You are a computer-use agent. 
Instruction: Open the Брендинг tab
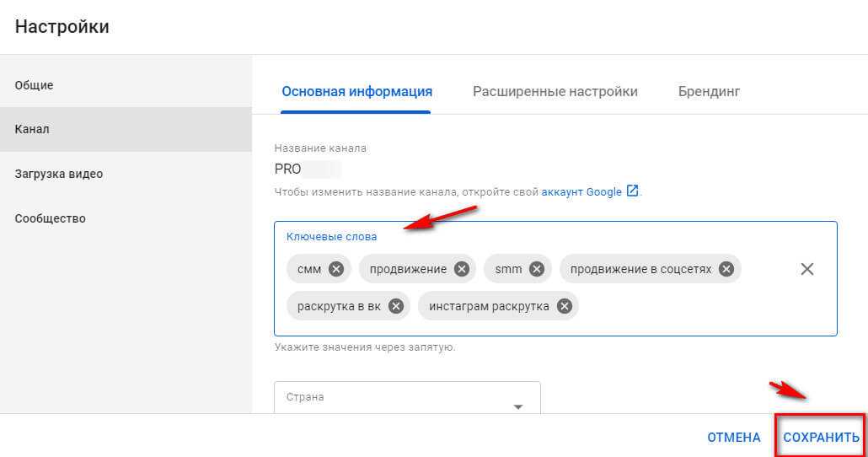[x=709, y=91]
